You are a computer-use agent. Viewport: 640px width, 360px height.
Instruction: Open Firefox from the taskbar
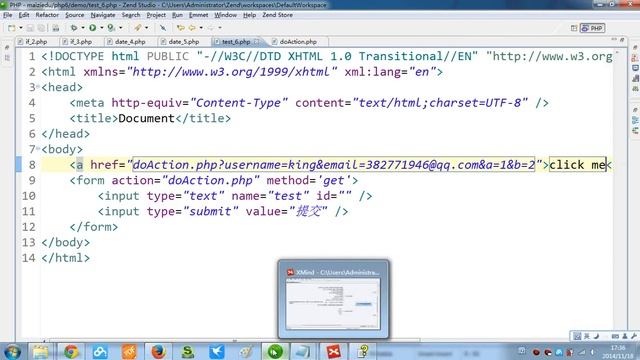pyautogui.click(x=158, y=351)
